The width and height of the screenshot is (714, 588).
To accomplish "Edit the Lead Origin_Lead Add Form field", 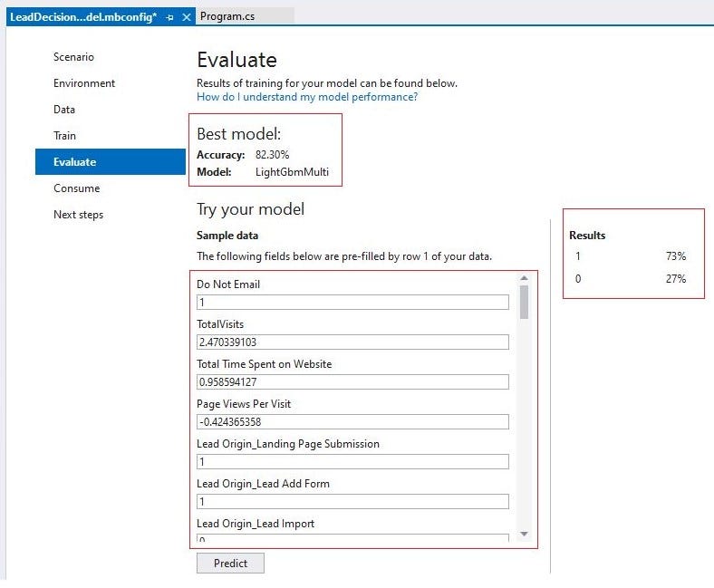I will coord(352,501).
